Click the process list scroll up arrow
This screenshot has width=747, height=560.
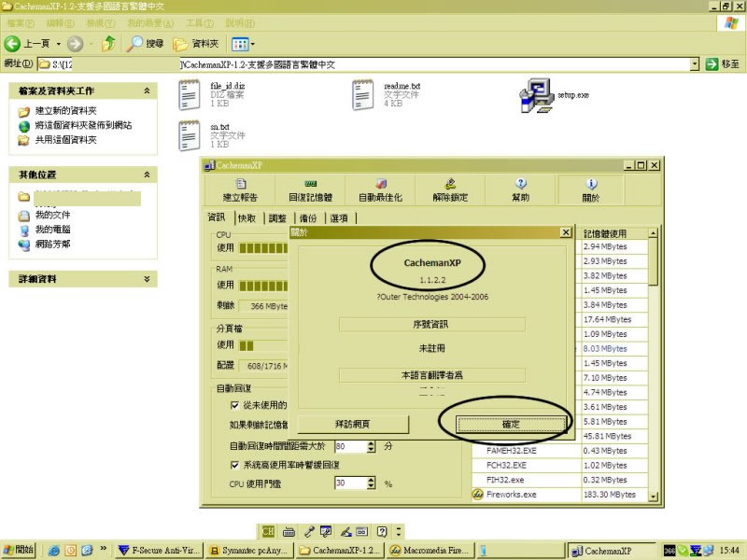point(653,233)
